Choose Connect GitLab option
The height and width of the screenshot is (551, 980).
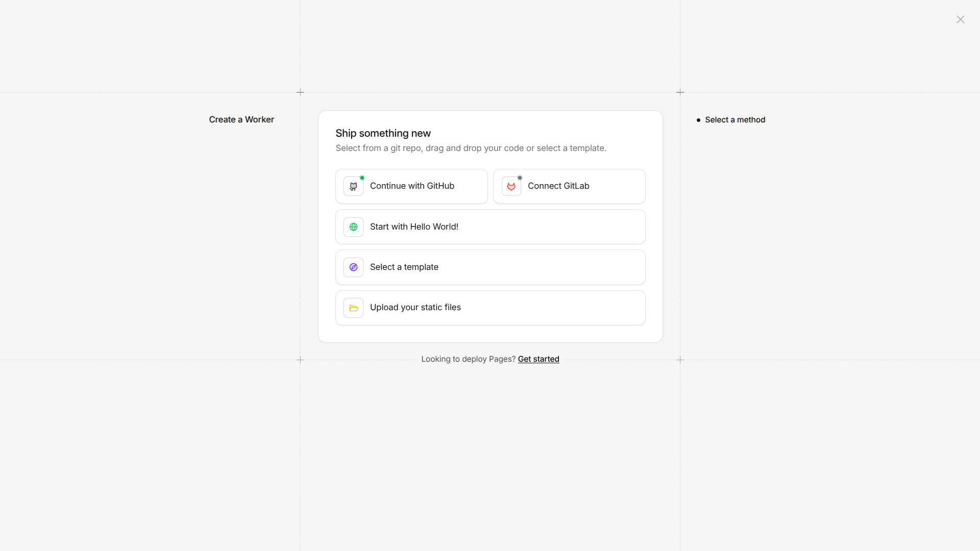(558, 186)
